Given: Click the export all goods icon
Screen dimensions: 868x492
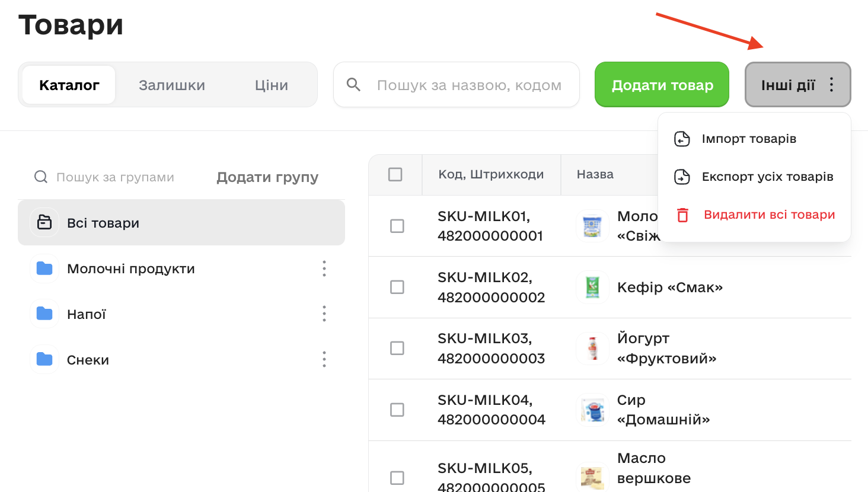Looking at the screenshot, I should coord(682,177).
